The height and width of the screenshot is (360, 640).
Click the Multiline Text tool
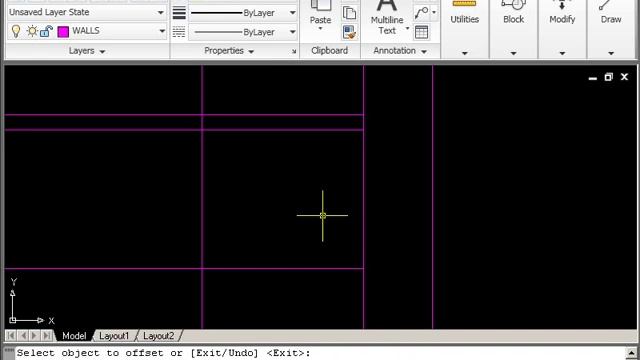tap(387, 16)
